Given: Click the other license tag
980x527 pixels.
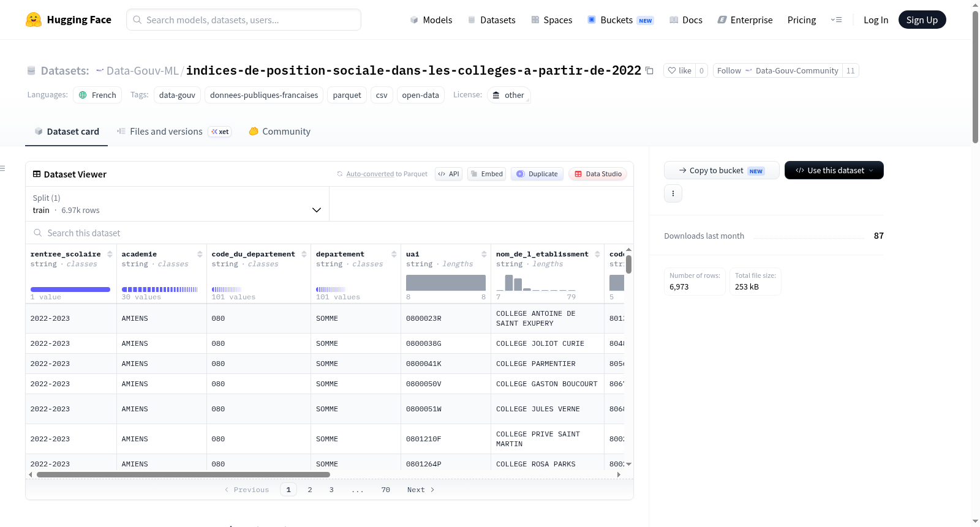Looking at the screenshot, I should 508,95.
